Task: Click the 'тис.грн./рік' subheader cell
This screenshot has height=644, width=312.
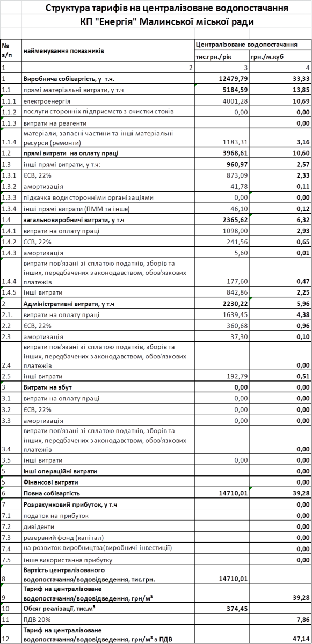Action: pos(221,57)
